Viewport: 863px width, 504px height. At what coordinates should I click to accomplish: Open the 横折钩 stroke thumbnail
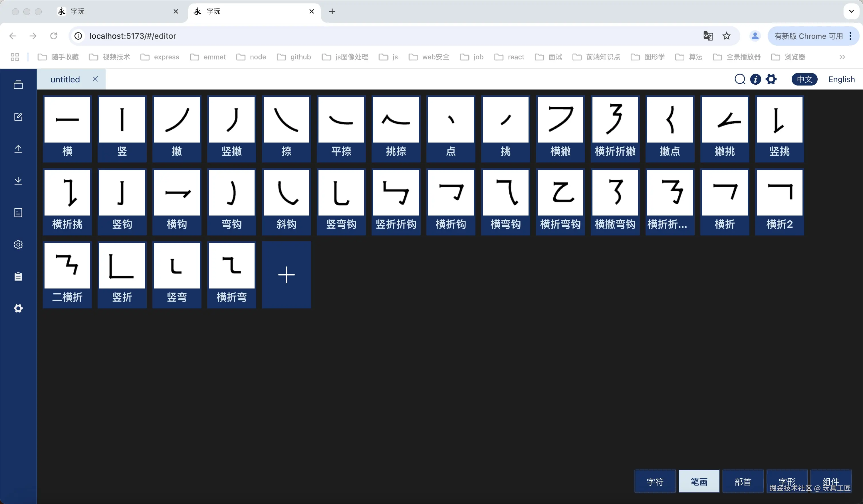(x=451, y=193)
